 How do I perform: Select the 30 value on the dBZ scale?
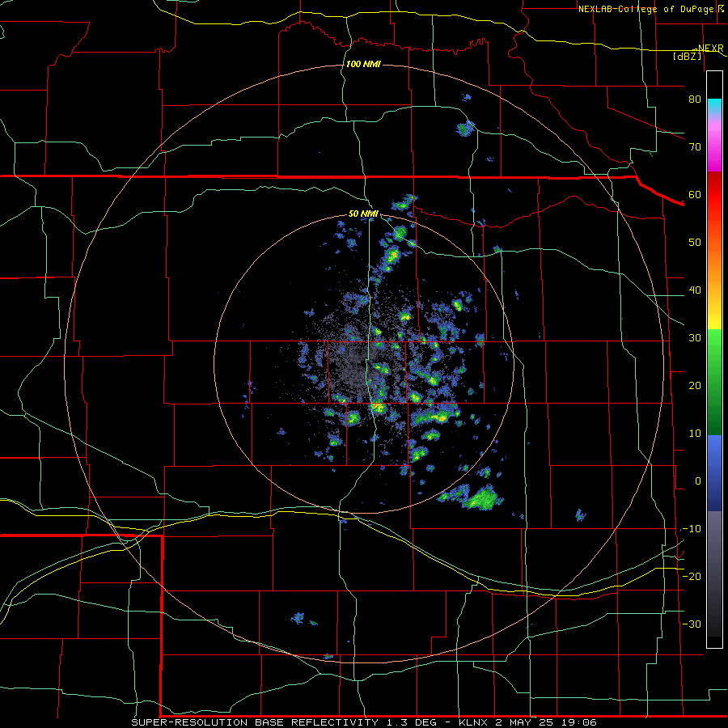tap(695, 338)
